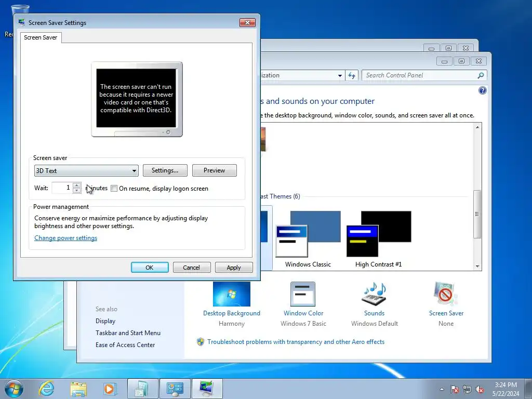Image resolution: width=532 pixels, height=399 pixels.
Task: Close the Screen Saver Settings dialog
Action: (x=247, y=22)
